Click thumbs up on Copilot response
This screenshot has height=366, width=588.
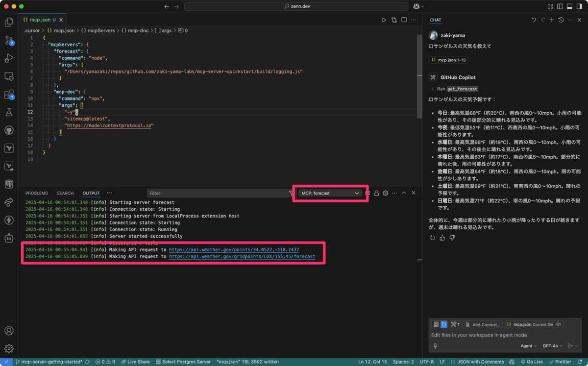point(442,238)
